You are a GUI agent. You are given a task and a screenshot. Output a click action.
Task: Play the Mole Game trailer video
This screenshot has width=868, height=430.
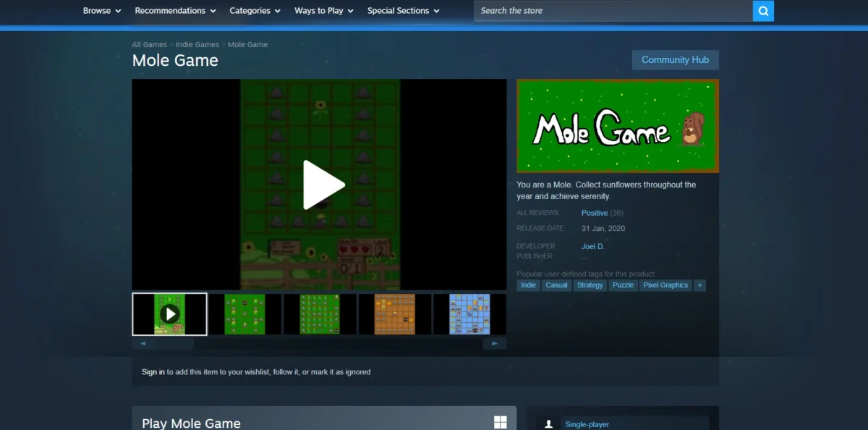(x=323, y=185)
